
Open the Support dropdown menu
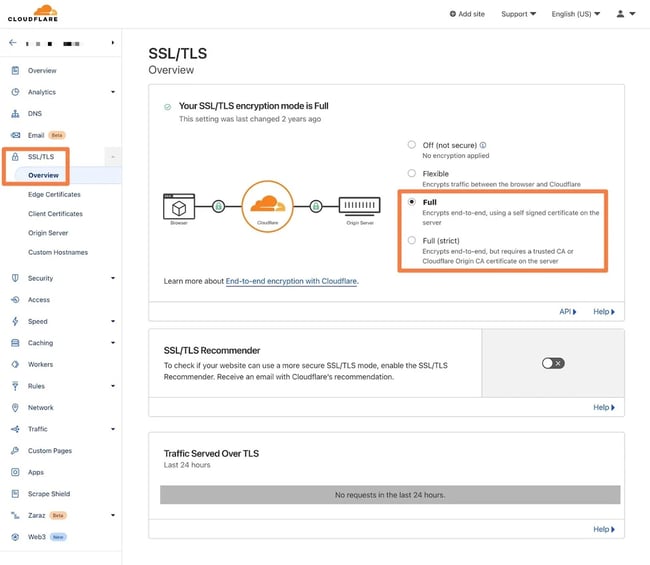pyautogui.click(x=518, y=14)
